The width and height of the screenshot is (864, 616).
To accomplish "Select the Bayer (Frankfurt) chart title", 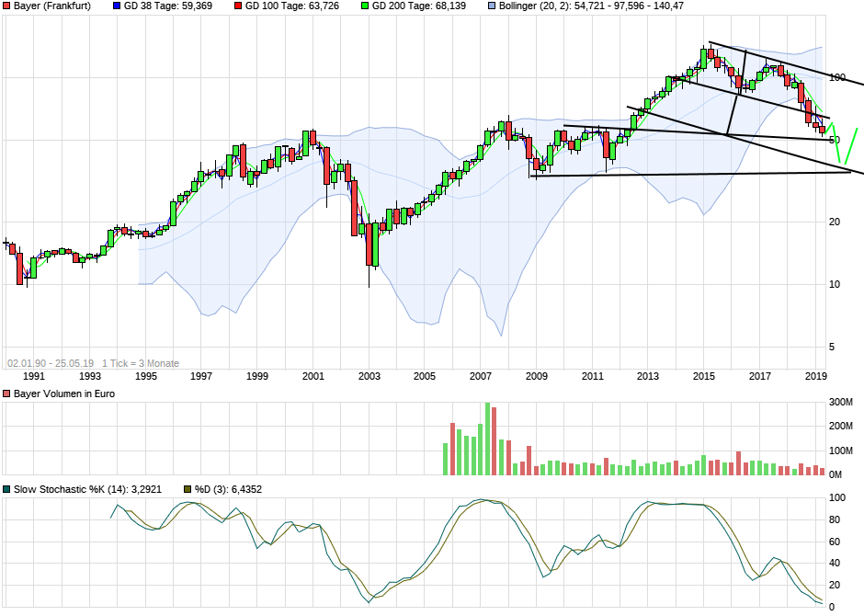I will tap(51, 8).
